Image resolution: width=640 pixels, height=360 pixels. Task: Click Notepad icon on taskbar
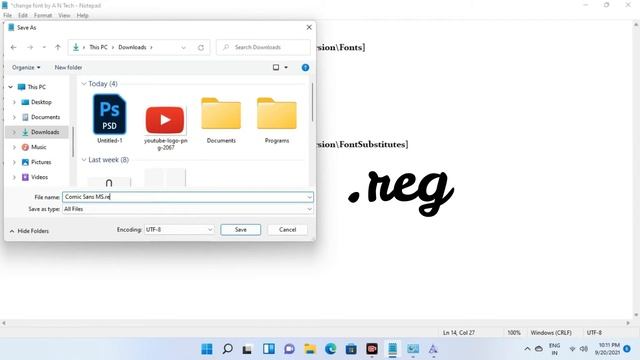(x=392, y=349)
